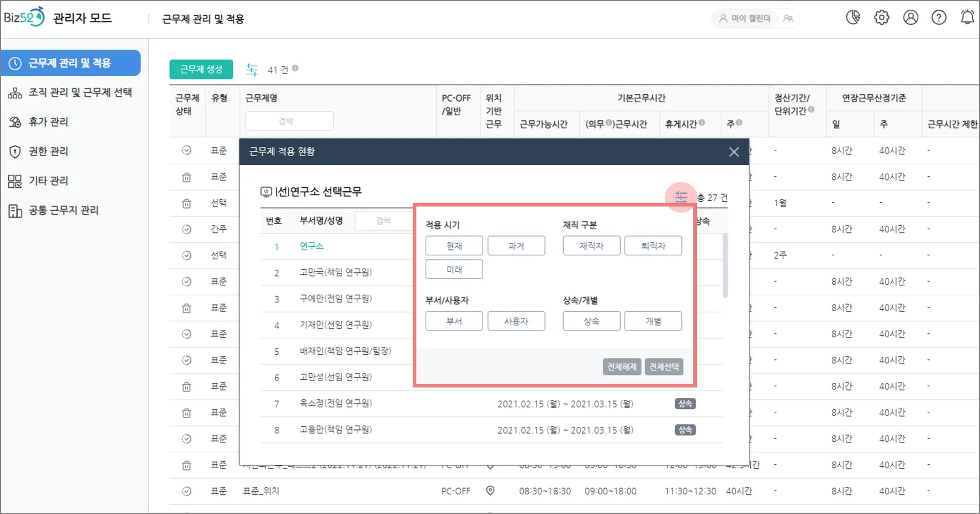Open the filter icon in 근무제 적용 현황 dialog
980x514 pixels.
pos(681,197)
